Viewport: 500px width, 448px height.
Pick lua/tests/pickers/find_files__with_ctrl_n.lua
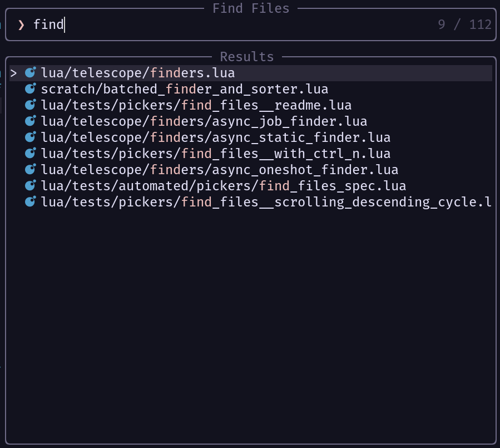coord(251,154)
